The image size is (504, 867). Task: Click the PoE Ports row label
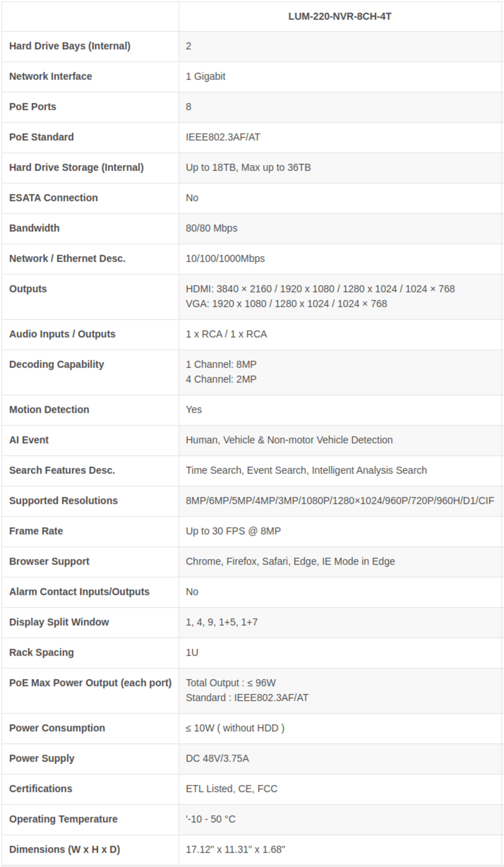(x=33, y=106)
